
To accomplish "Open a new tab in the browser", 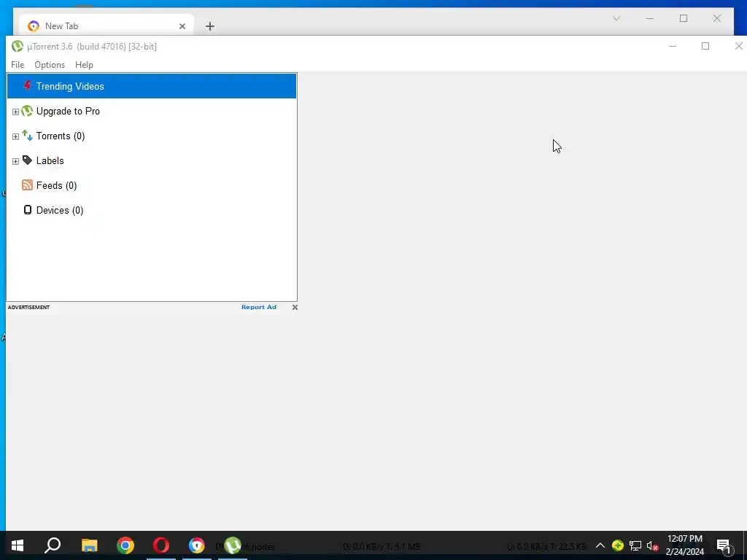I will (210, 26).
